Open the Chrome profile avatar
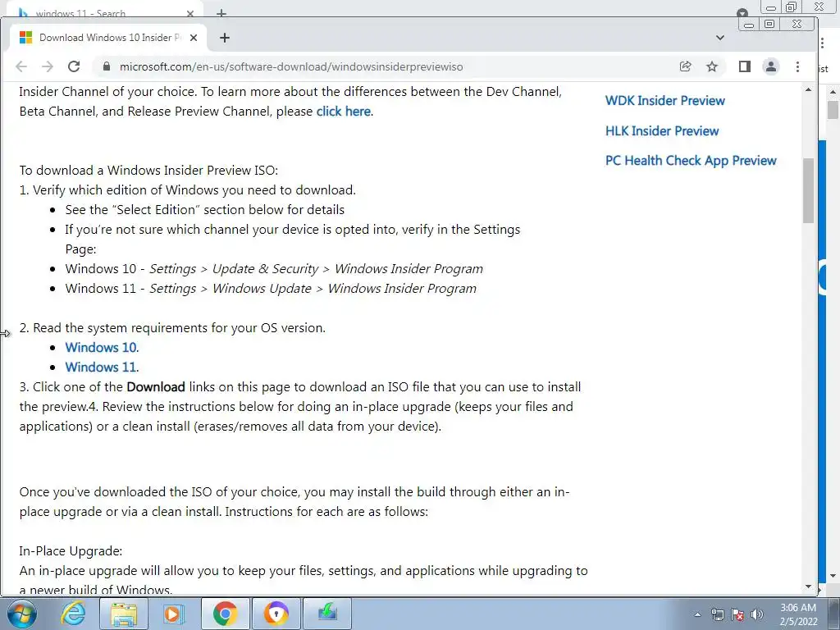This screenshot has width=840, height=630. click(771, 66)
